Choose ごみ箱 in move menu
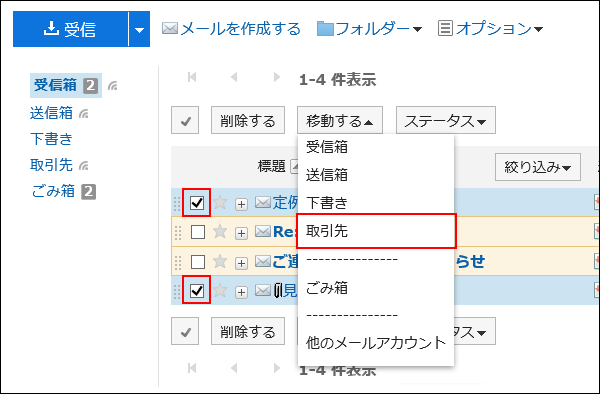600x394 pixels. tap(376, 288)
